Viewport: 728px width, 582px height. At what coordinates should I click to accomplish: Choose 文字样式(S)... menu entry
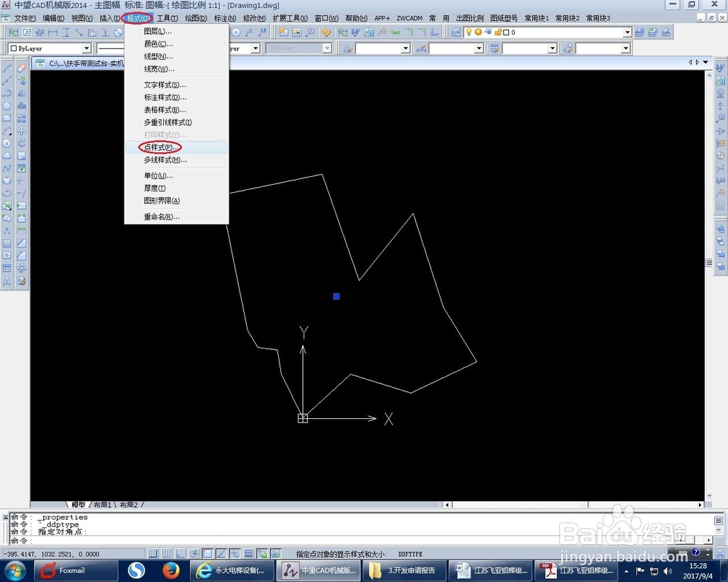(176, 84)
